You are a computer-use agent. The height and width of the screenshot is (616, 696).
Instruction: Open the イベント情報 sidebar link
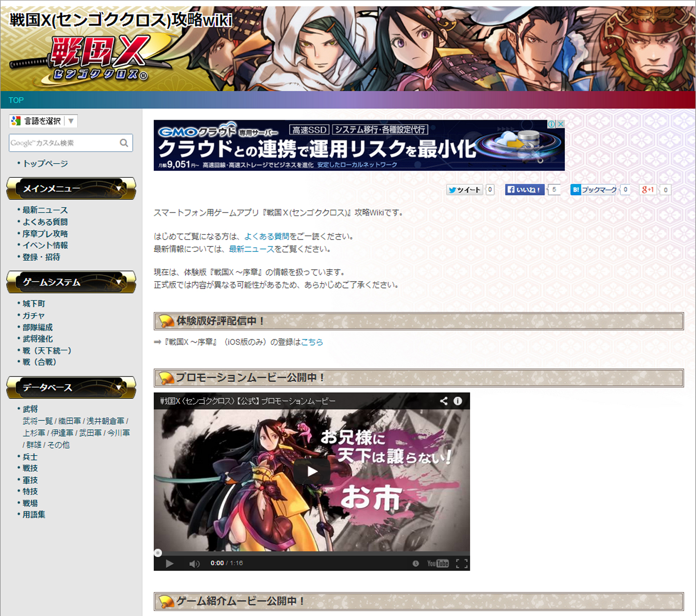45,245
